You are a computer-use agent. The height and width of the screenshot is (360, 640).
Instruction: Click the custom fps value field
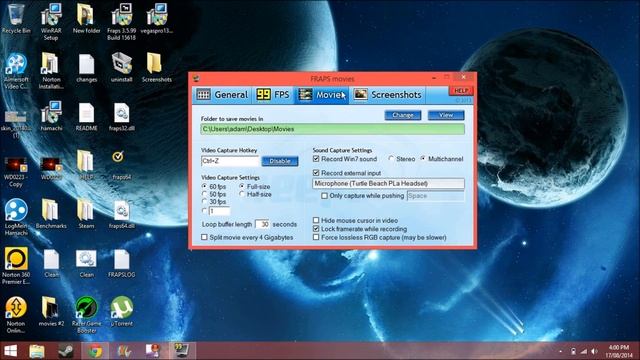pos(219,211)
